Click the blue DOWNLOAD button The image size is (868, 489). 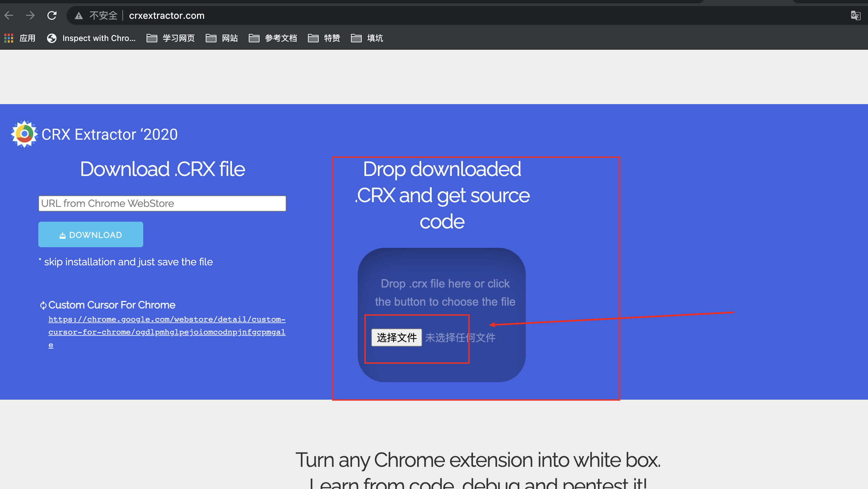[x=91, y=234]
